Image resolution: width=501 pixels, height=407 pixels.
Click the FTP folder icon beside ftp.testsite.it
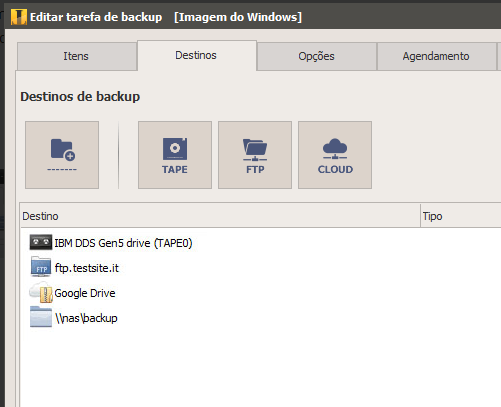[41, 267]
